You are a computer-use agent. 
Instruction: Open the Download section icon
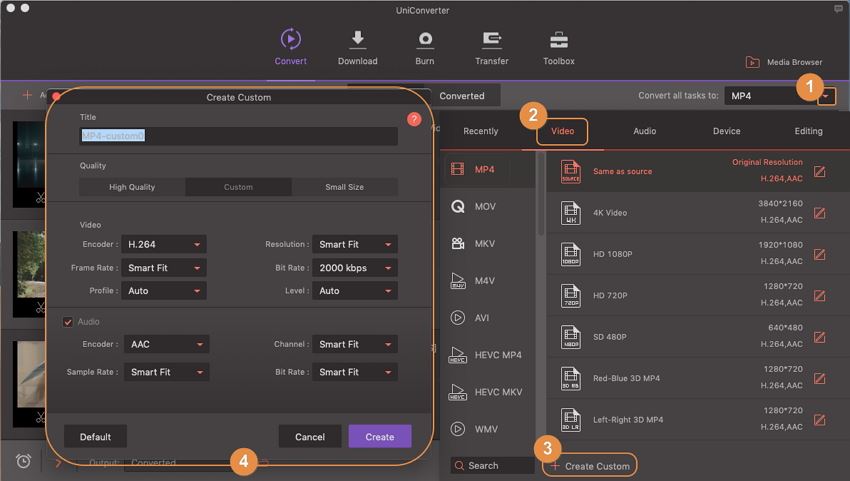pos(357,40)
